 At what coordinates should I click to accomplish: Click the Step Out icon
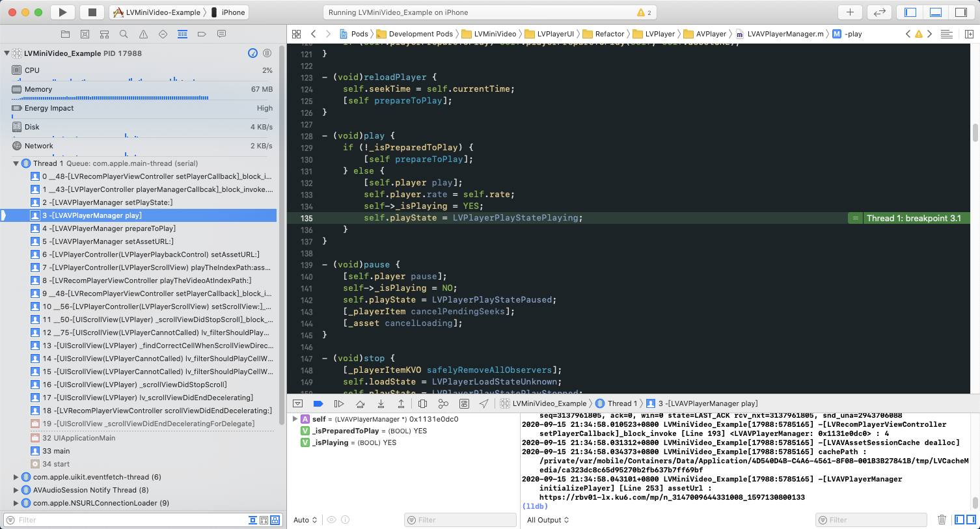point(402,403)
